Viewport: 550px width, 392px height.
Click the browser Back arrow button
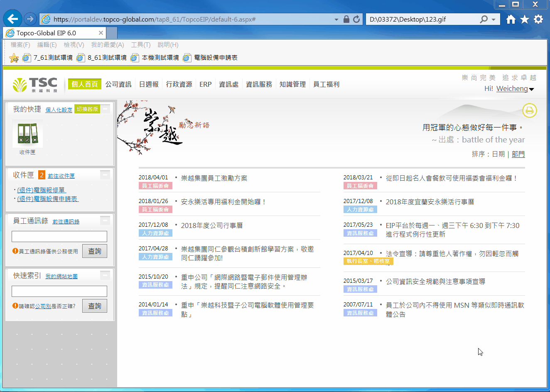point(13,19)
